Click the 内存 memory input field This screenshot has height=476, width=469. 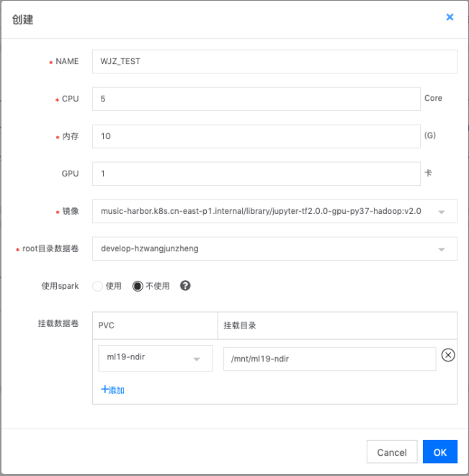click(x=256, y=136)
